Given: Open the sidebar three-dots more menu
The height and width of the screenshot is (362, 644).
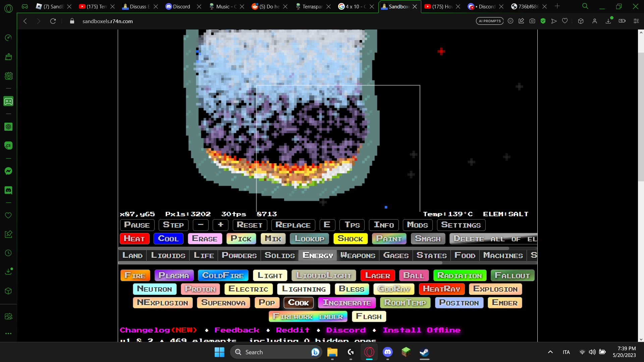Looking at the screenshot, I should click(x=8, y=334).
